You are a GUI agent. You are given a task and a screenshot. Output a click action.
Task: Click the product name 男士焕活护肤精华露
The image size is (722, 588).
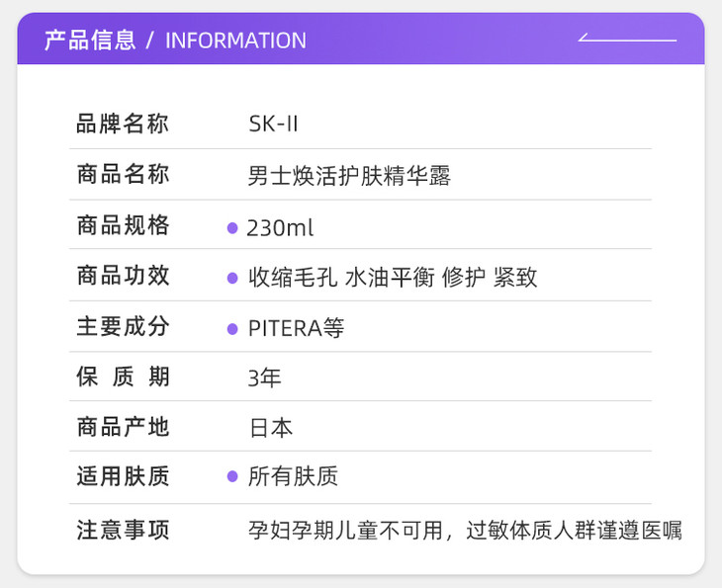[x=349, y=176]
